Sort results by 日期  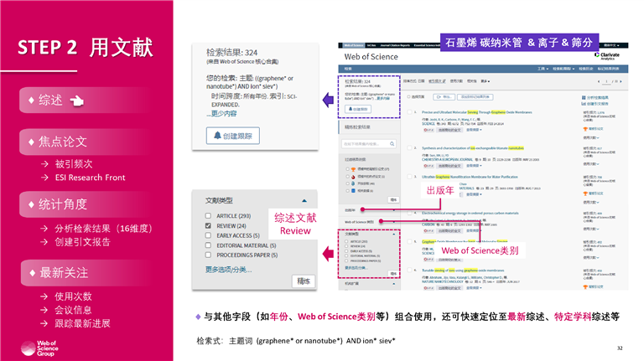click(x=422, y=81)
